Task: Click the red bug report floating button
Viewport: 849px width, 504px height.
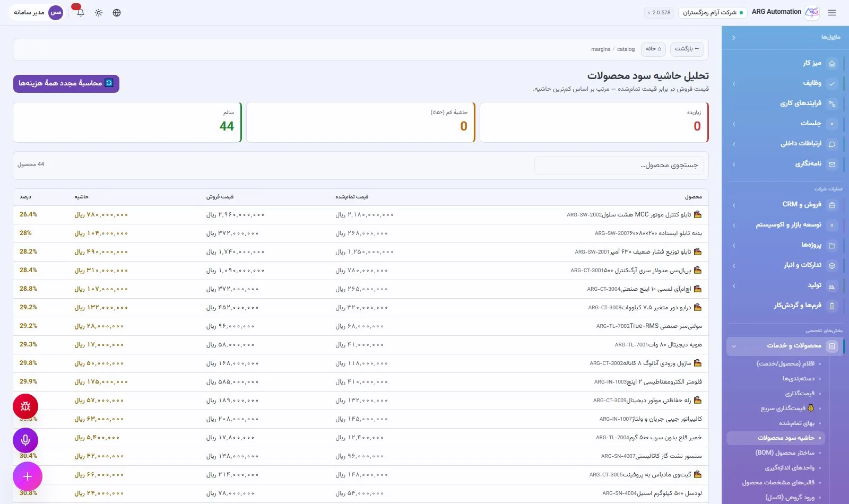Action: pyautogui.click(x=25, y=407)
